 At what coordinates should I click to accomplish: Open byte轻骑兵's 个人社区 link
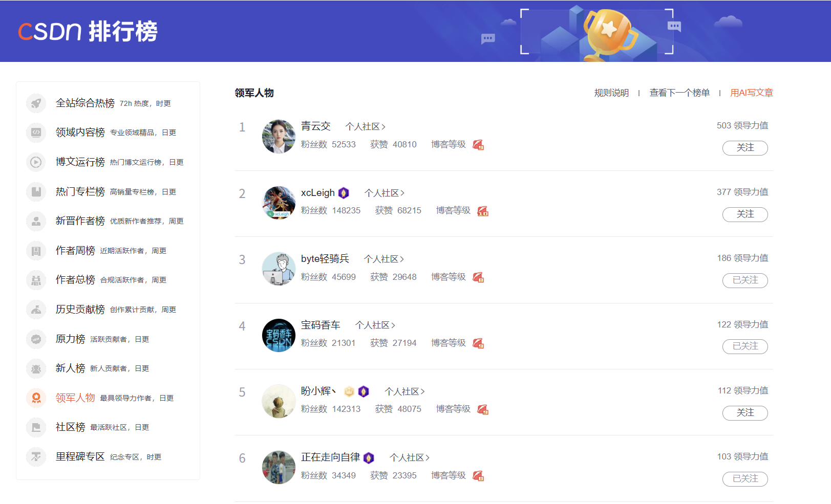pos(384,259)
